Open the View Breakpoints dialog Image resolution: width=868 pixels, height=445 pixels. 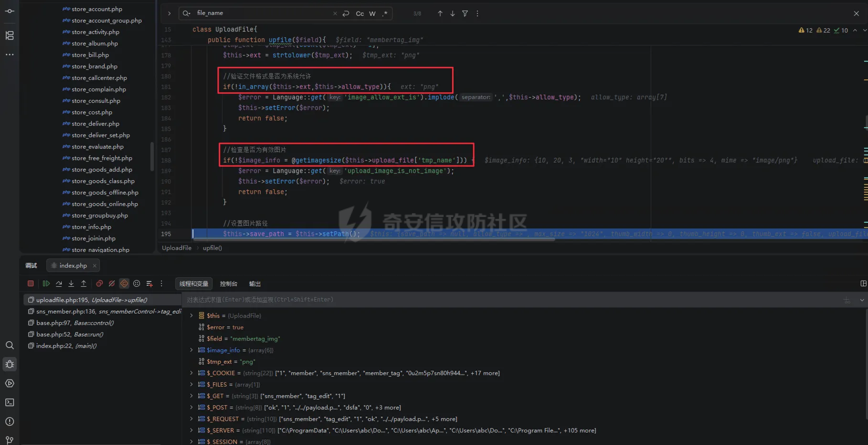pos(99,283)
